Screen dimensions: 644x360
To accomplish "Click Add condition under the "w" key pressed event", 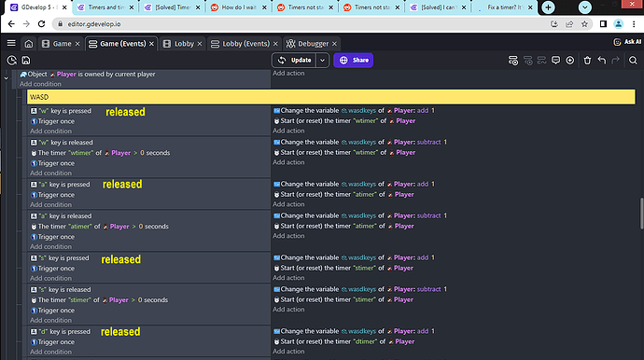I will 50,132.
